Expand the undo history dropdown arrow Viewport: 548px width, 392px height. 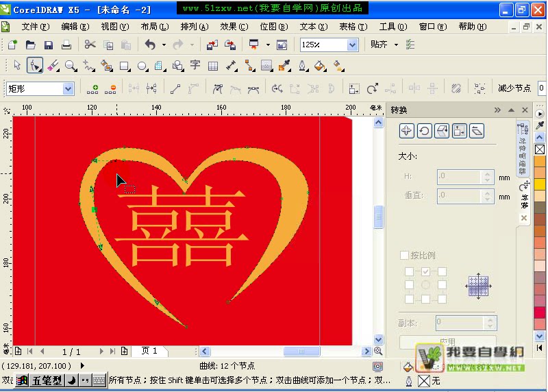164,45
